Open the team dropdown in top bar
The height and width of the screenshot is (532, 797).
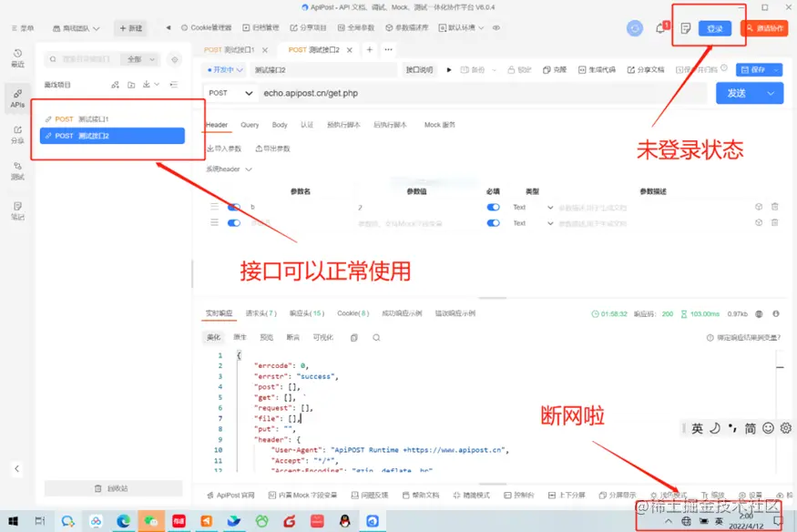[77, 28]
